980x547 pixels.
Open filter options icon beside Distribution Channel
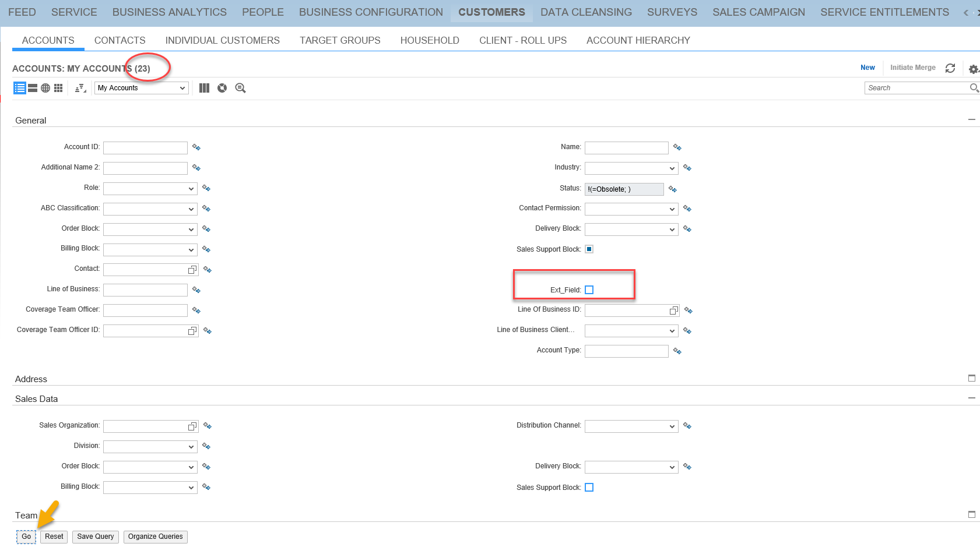click(687, 426)
